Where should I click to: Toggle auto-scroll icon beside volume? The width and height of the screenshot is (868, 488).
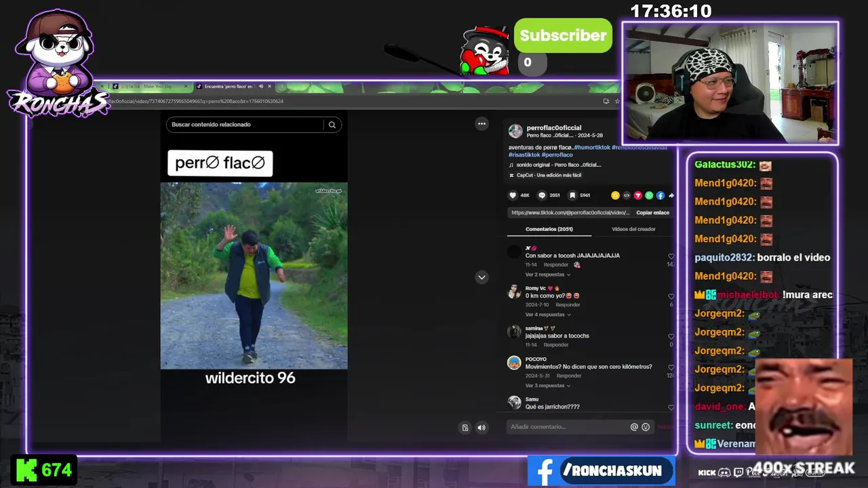coord(465,428)
